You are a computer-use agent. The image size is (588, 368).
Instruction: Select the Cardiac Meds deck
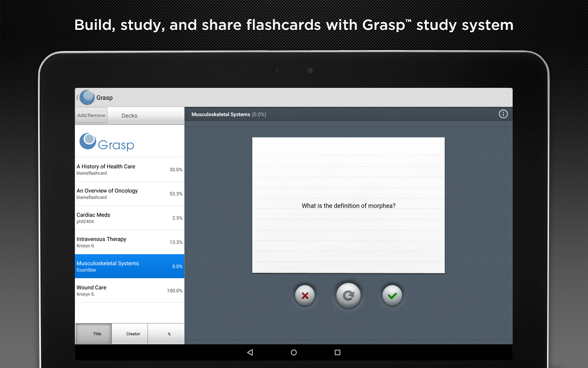(x=129, y=218)
